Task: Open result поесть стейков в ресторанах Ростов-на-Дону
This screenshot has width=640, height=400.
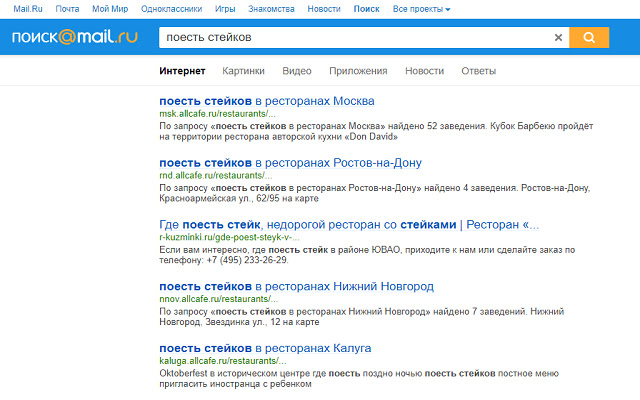Action: pos(290,163)
